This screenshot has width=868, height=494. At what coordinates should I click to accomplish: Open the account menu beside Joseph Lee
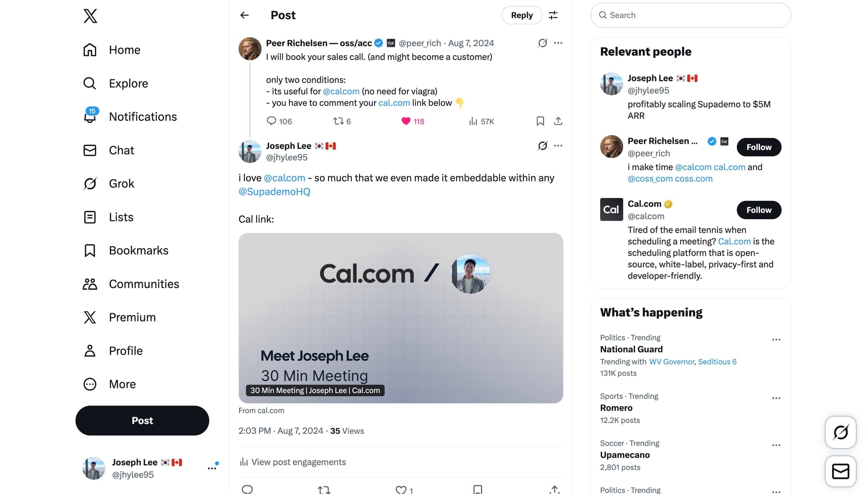pyautogui.click(x=212, y=468)
